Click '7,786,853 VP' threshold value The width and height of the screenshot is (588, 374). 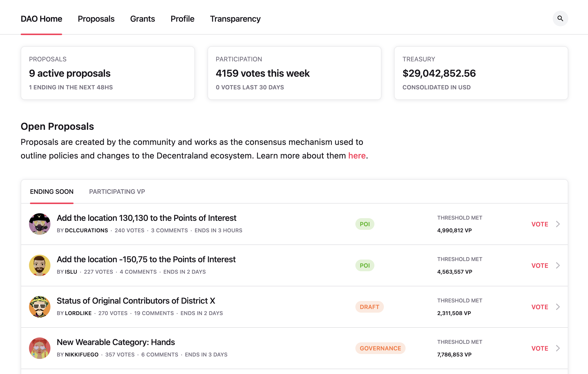(x=455, y=355)
